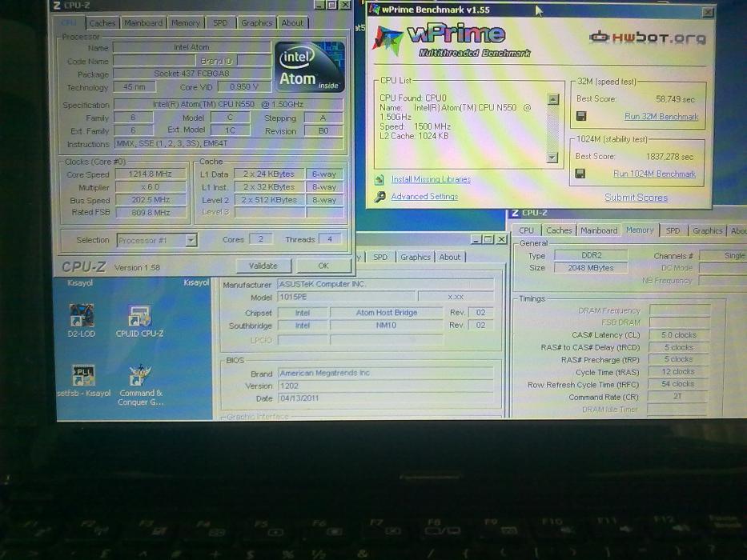Open Graphics tab in middle CPU-Z window
This screenshot has width=747, height=560.
pyautogui.click(x=416, y=257)
